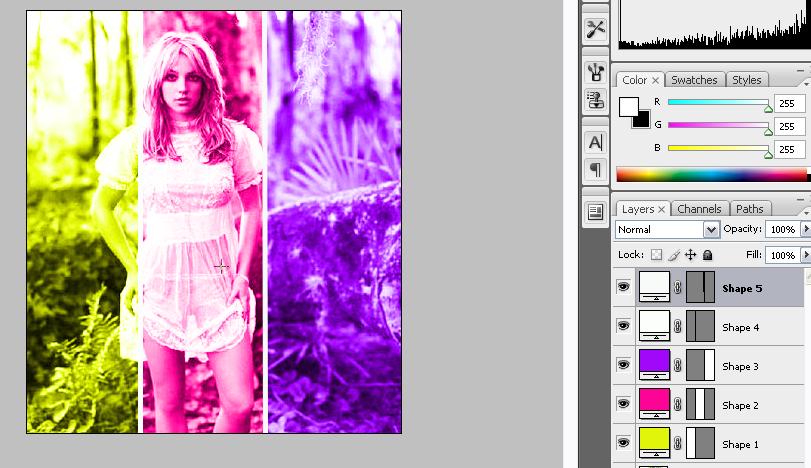Open the Paragraph panel icon
811x468 pixels.
(x=596, y=169)
